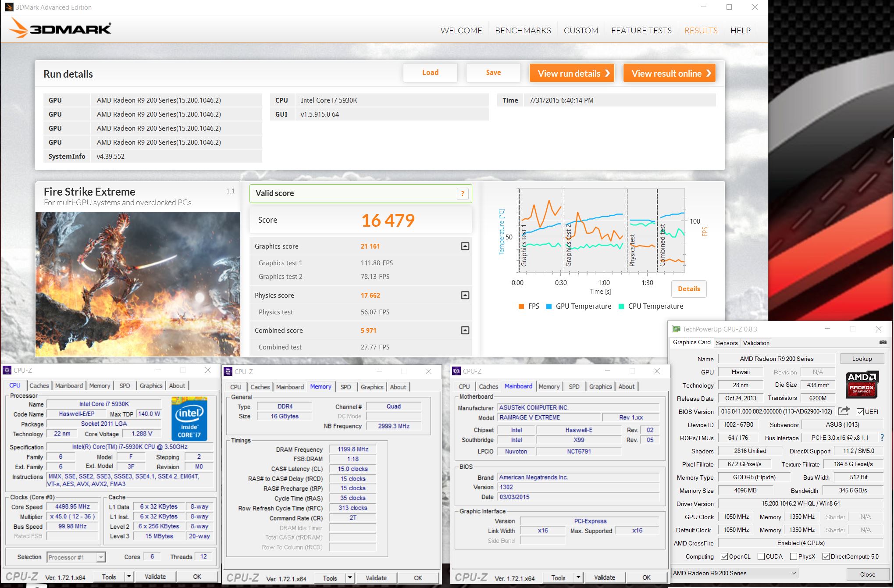The image size is (894, 588).
Task: Click Close button in GPU-Z
Action: [x=867, y=574]
